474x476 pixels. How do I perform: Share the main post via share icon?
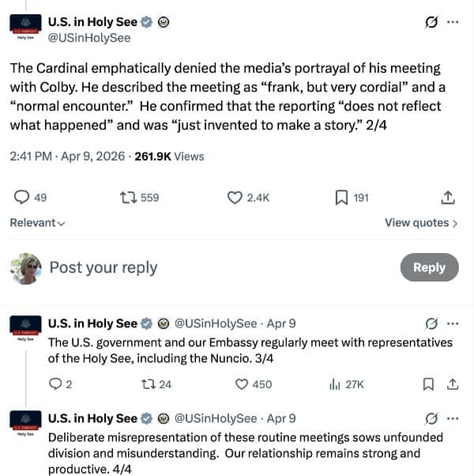point(447,198)
